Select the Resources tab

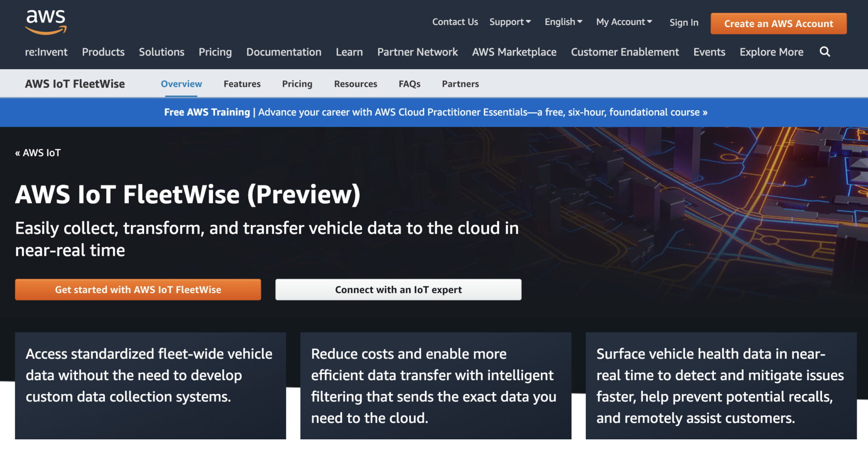355,84
